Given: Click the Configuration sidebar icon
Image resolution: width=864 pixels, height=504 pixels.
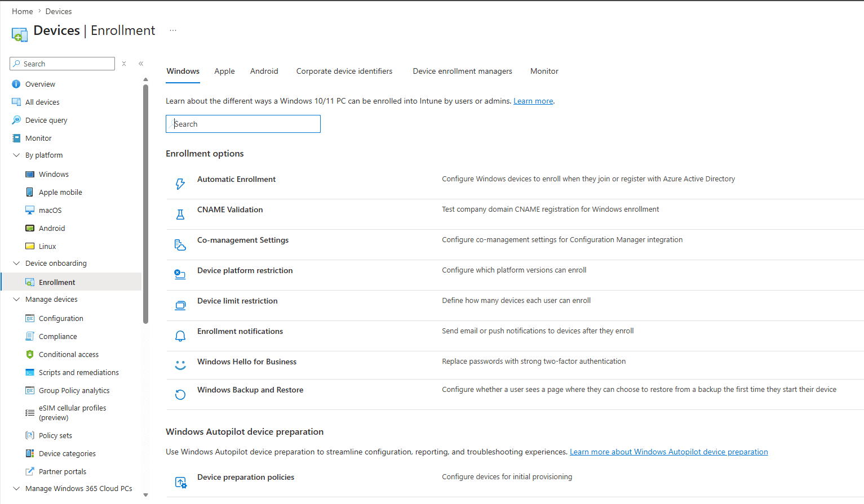Looking at the screenshot, I should 30,318.
